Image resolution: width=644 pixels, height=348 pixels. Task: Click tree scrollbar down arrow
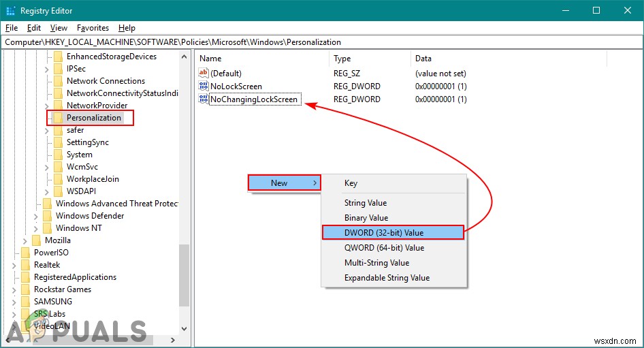point(184,329)
